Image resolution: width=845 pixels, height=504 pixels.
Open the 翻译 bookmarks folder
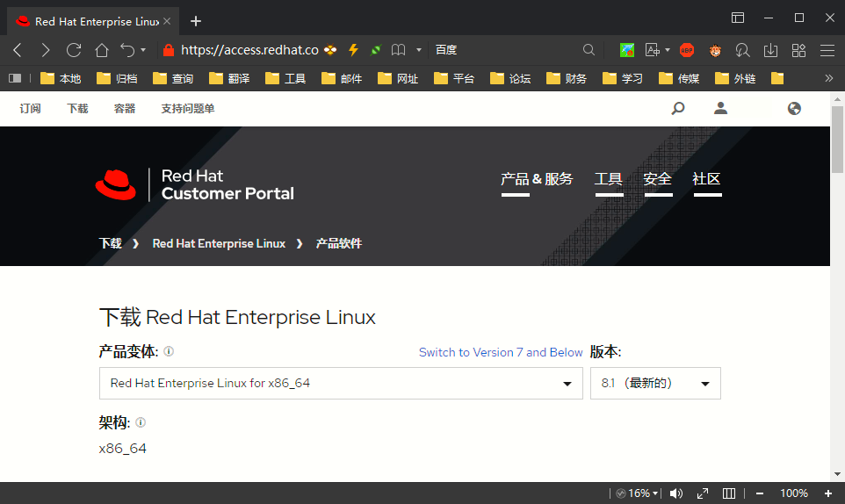coord(229,79)
